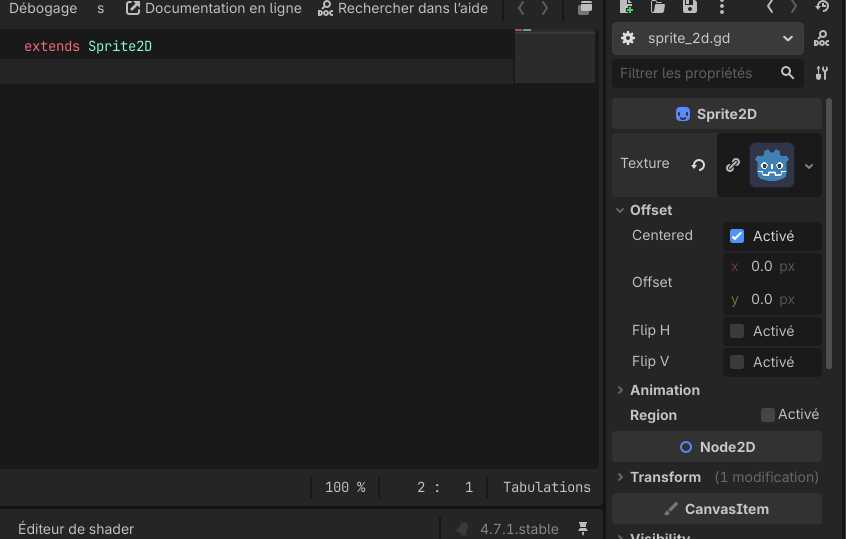Screen dimensions: 846x539
Task: Open the Texture resource dropdown arrow
Action: pyautogui.click(x=809, y=166)
